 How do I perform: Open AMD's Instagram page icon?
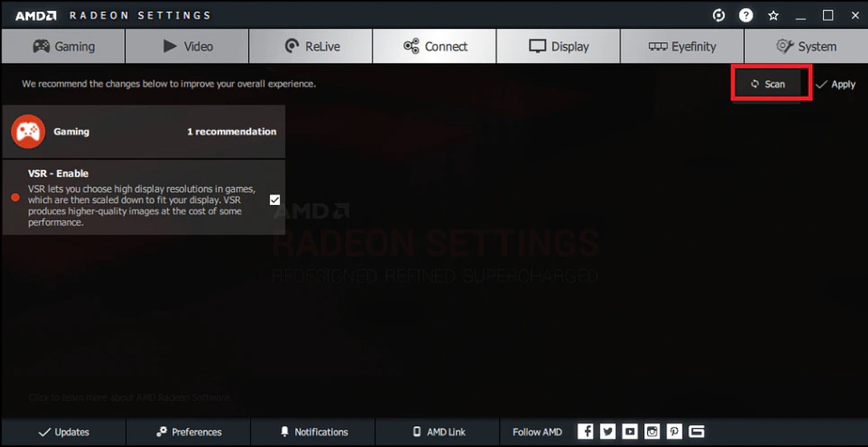(652, 431)
